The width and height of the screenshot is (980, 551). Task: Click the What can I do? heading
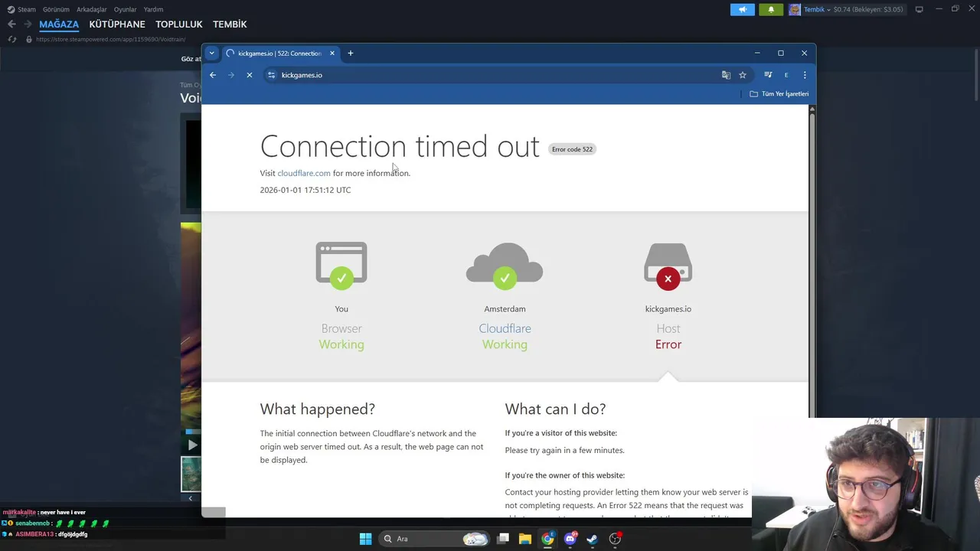[555, 409]
